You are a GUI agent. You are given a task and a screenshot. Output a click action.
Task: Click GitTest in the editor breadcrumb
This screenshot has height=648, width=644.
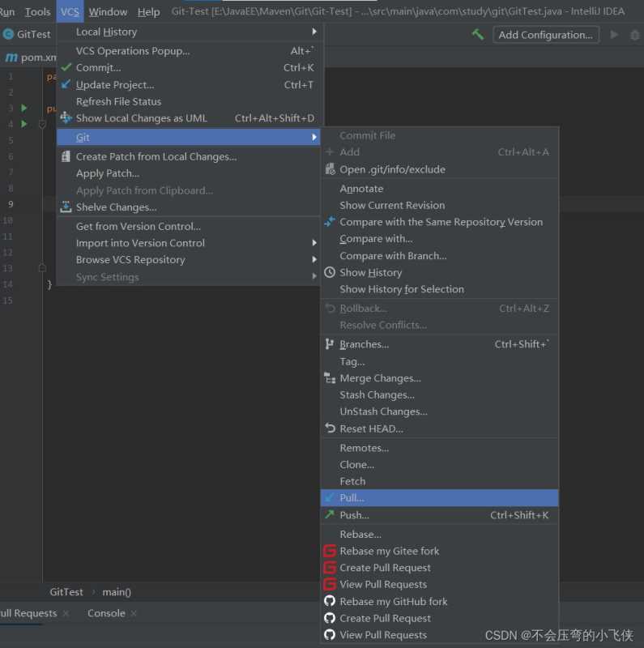point(66,592)
